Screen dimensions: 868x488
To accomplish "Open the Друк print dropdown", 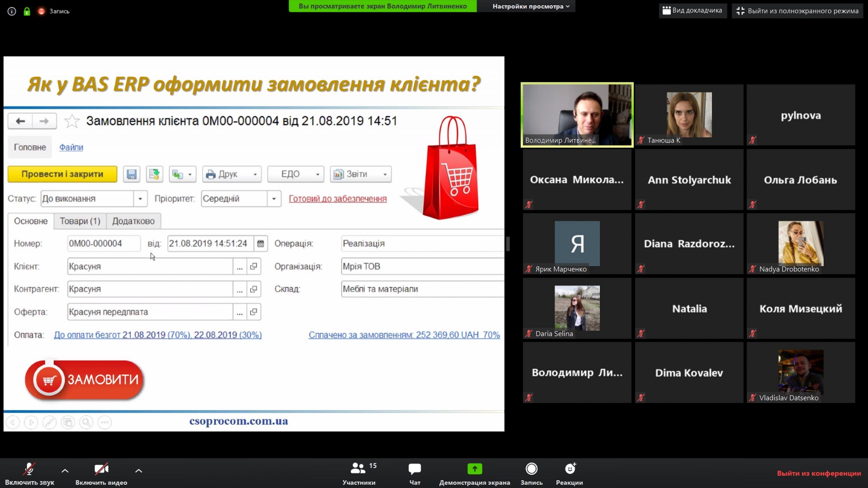I will click(x=232, y=174).
